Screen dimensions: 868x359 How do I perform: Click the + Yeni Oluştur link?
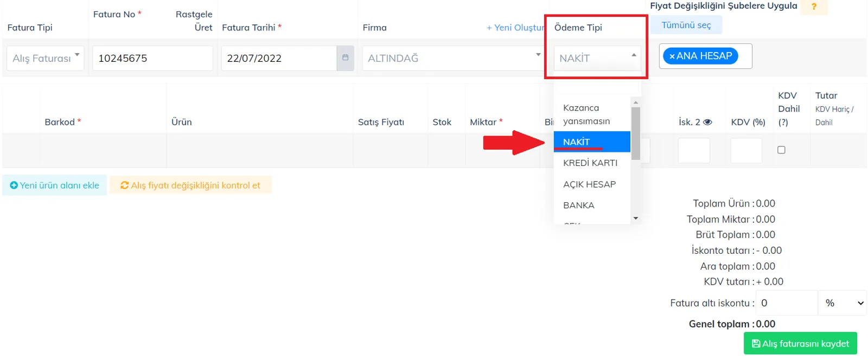point(515,28)
